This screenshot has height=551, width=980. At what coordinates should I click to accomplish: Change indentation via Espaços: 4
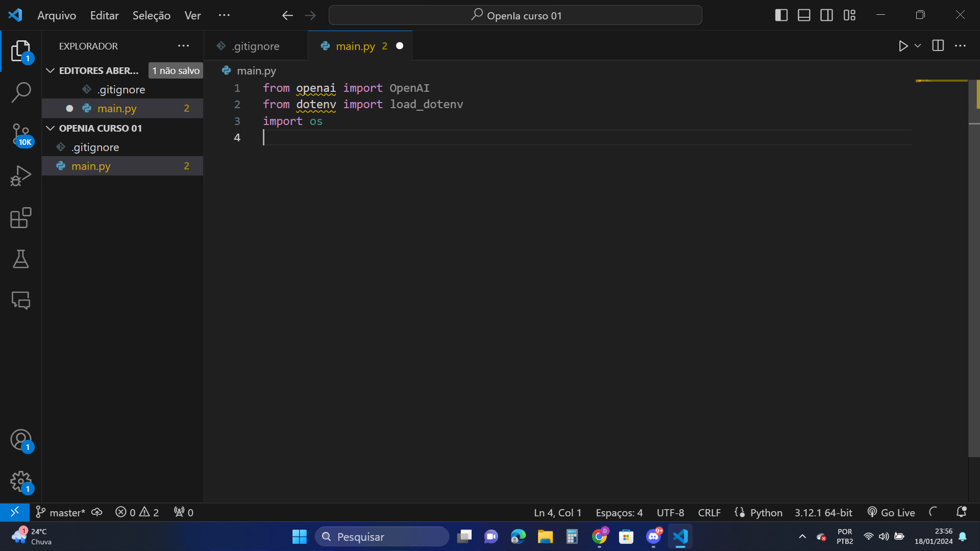619,513
